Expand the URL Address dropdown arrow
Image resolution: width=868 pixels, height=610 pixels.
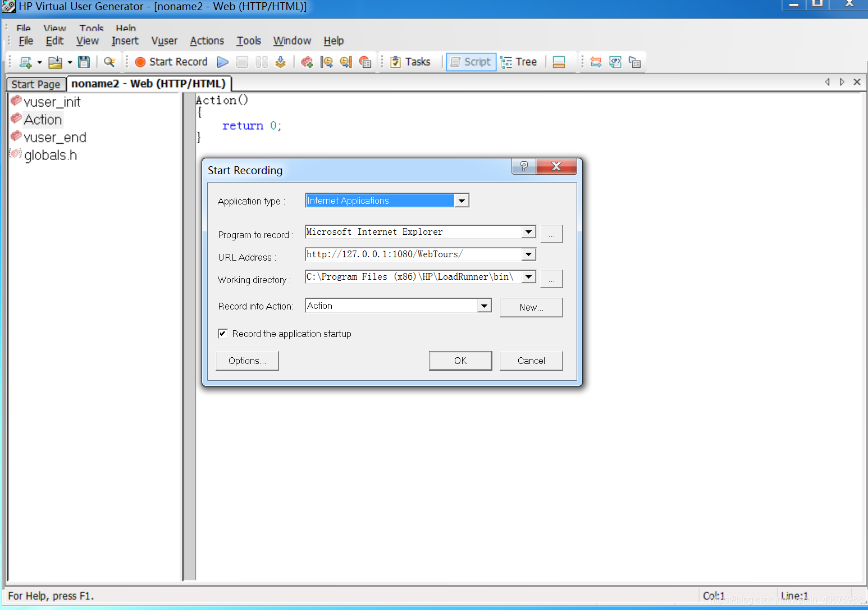click(528, 254)
